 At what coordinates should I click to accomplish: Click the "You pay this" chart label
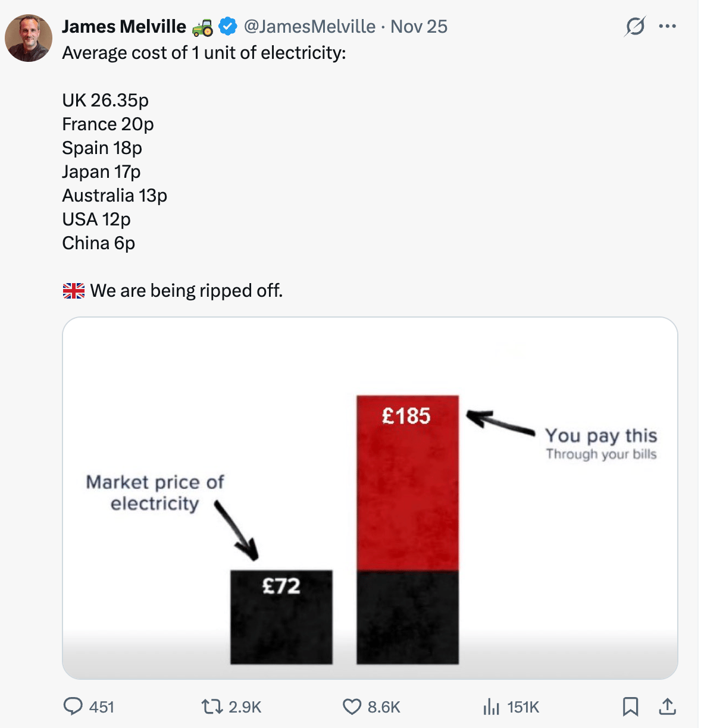point(601,436)
